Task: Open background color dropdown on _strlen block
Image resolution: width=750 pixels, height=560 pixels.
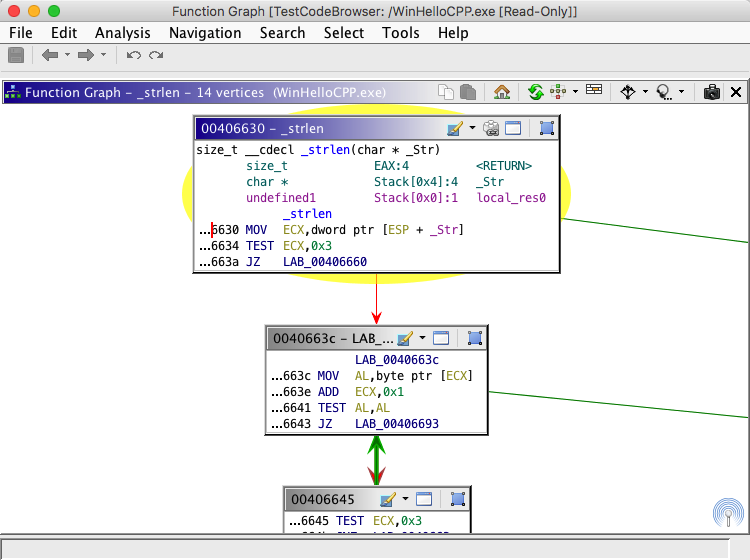Action: (472, 128)
